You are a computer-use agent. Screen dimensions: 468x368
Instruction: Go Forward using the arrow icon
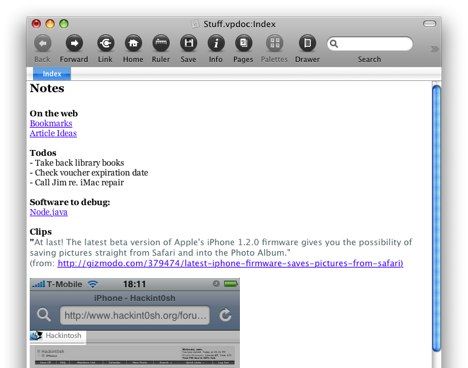(x=74, y=43)
